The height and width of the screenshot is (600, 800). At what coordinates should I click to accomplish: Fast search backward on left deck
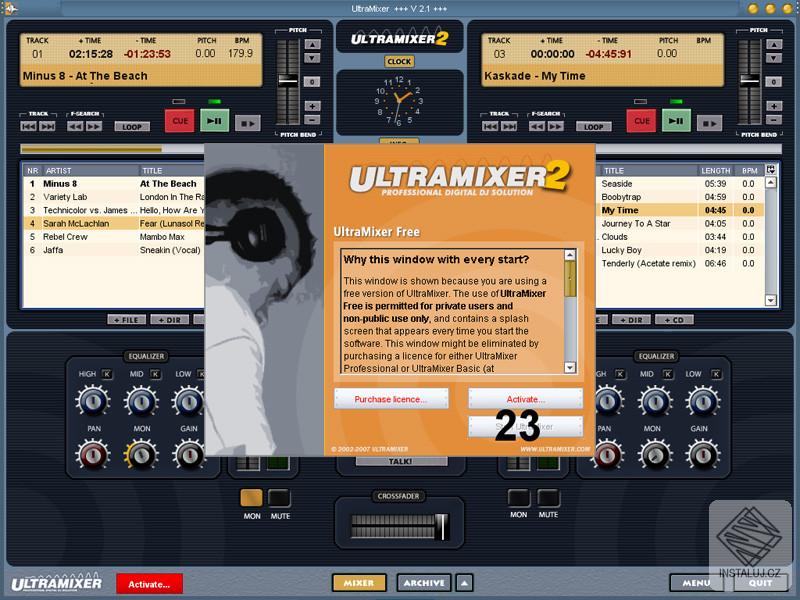75,126
